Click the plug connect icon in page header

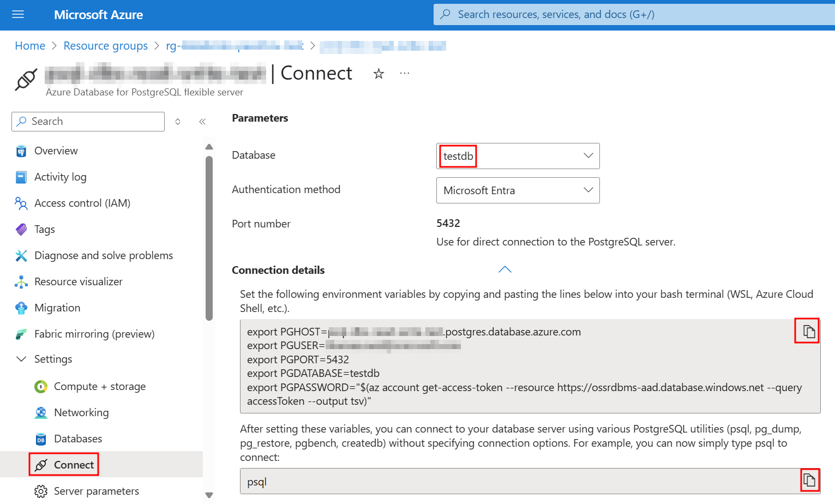26,80
